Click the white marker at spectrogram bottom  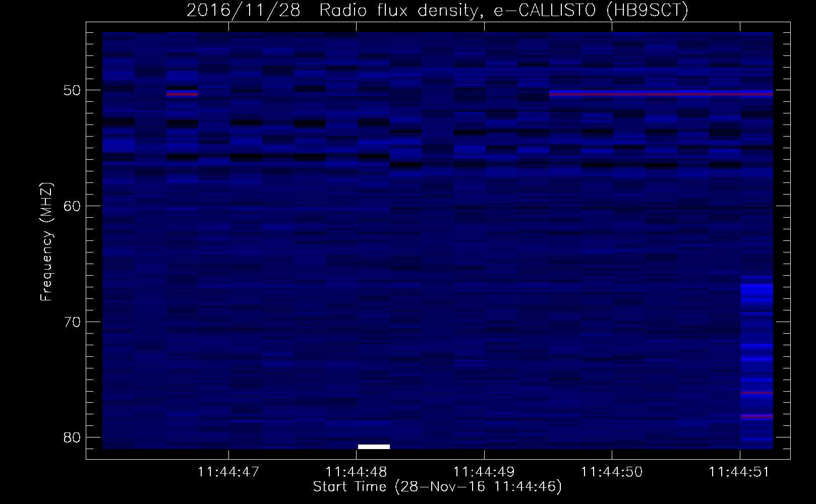374,447
